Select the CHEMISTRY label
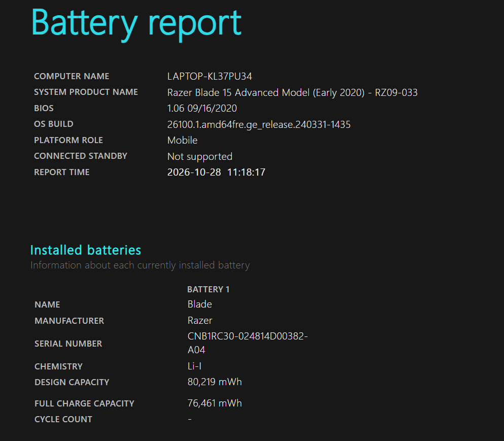The width and height of the screenshot is (504, 441). tap(58, 366)
